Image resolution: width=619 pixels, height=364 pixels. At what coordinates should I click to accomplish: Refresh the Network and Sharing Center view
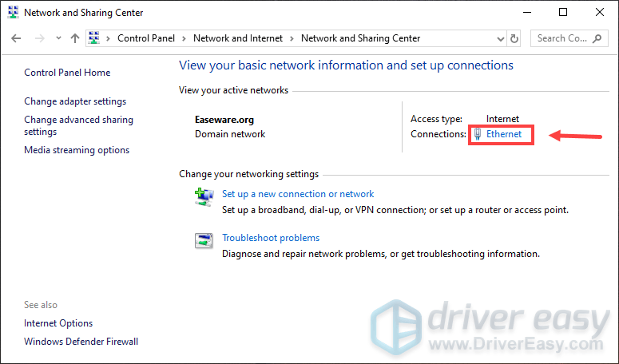(x=514, y=38)
